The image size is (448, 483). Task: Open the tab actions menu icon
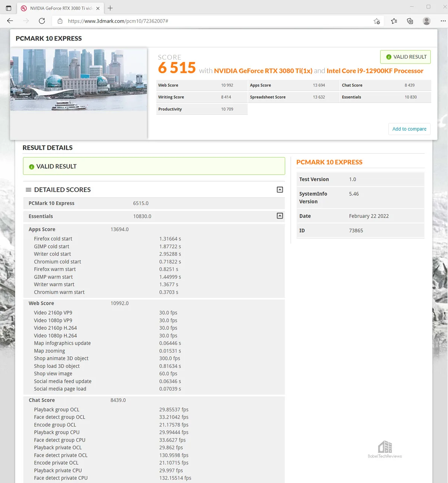(9, 8)
